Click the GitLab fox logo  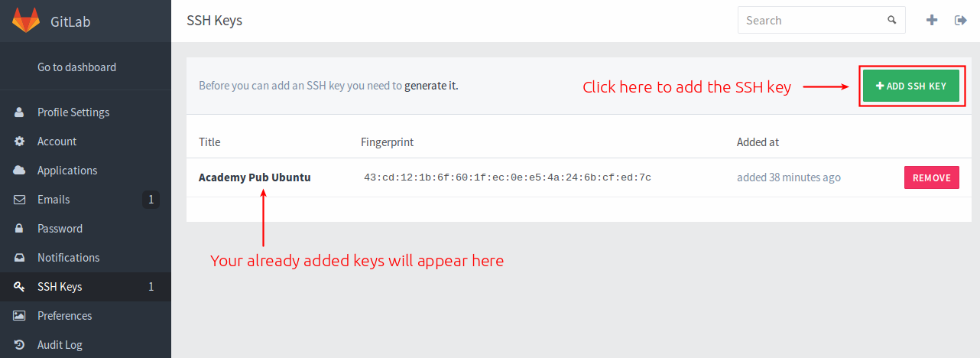coord(26,21)
